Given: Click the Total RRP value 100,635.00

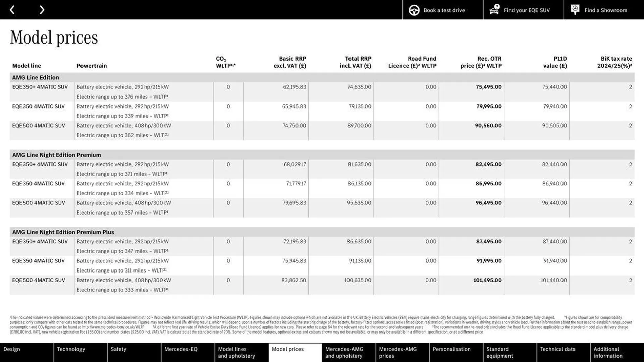Looking at the screenshot, I should (x=358, y=280).
